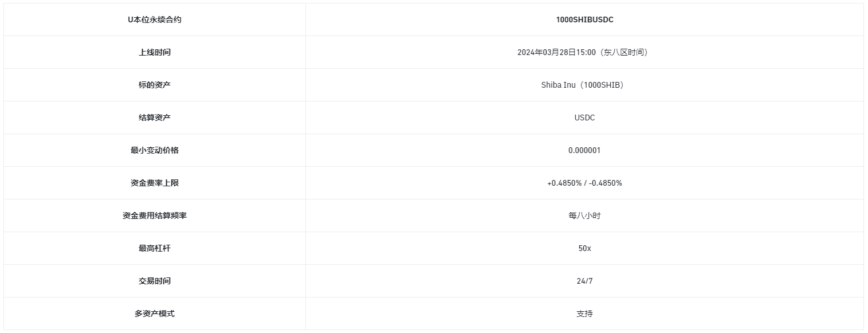
Task: Click the 结算资产 row label
Action: 155,117
